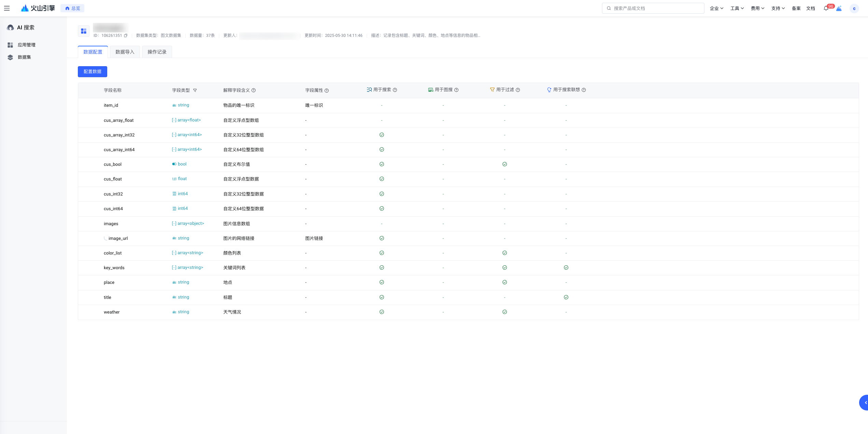Click the 关键词列表 description cell

(x=234, y=268)
